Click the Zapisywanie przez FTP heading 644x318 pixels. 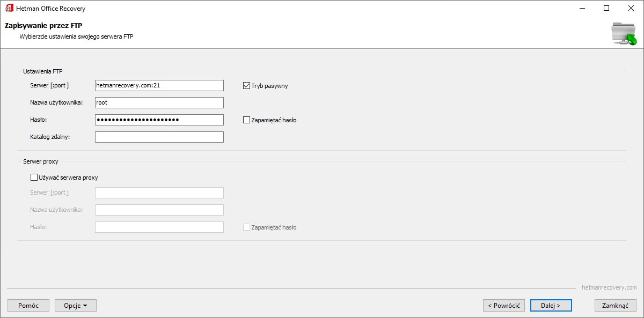coord(43,25)
